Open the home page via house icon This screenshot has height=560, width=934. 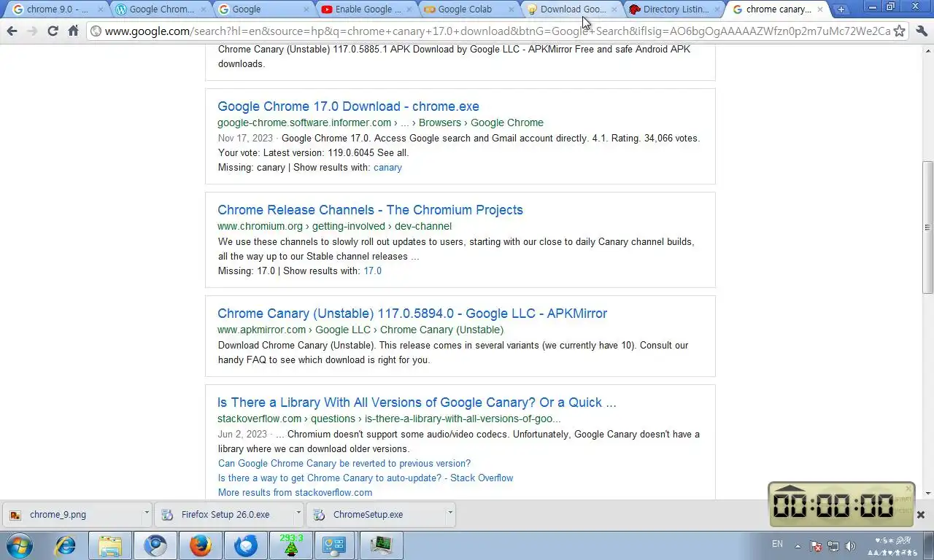click(73, 31)
